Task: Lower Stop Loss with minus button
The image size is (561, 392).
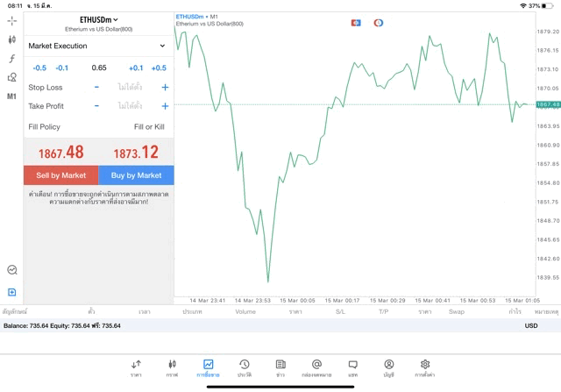Action: 96,87
